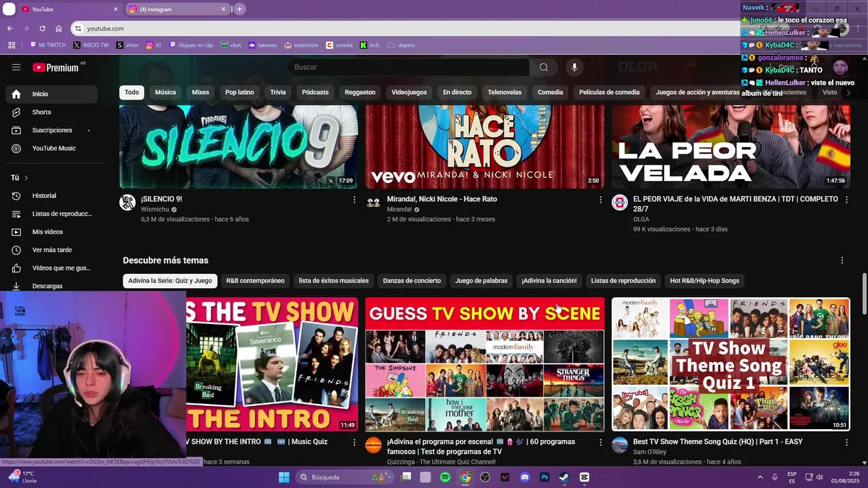The image size is (868, 488).
Task: Click the YouTube search input field
Action: click(x=409, y=67)
